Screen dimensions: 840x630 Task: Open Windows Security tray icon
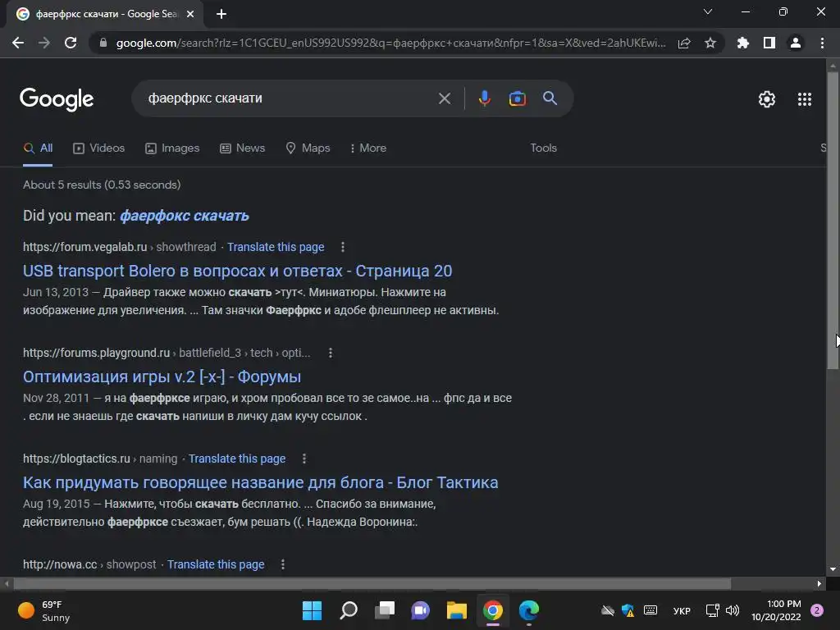[628, 610]
